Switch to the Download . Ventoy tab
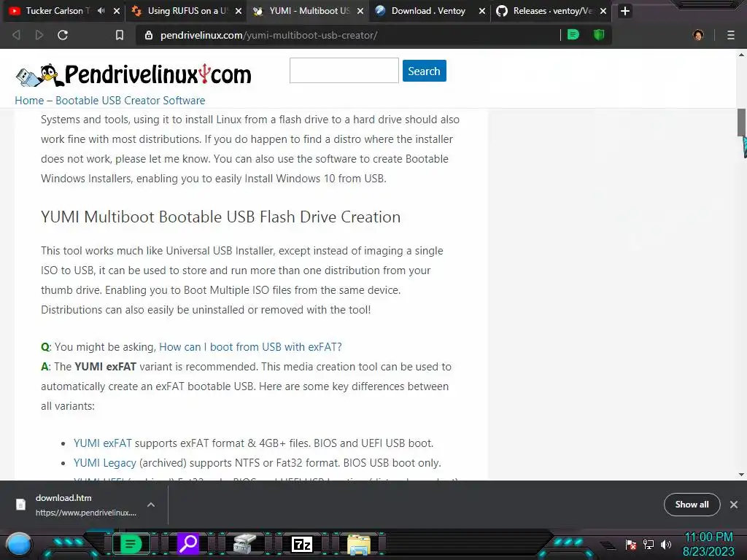 [x=427, y=10]
